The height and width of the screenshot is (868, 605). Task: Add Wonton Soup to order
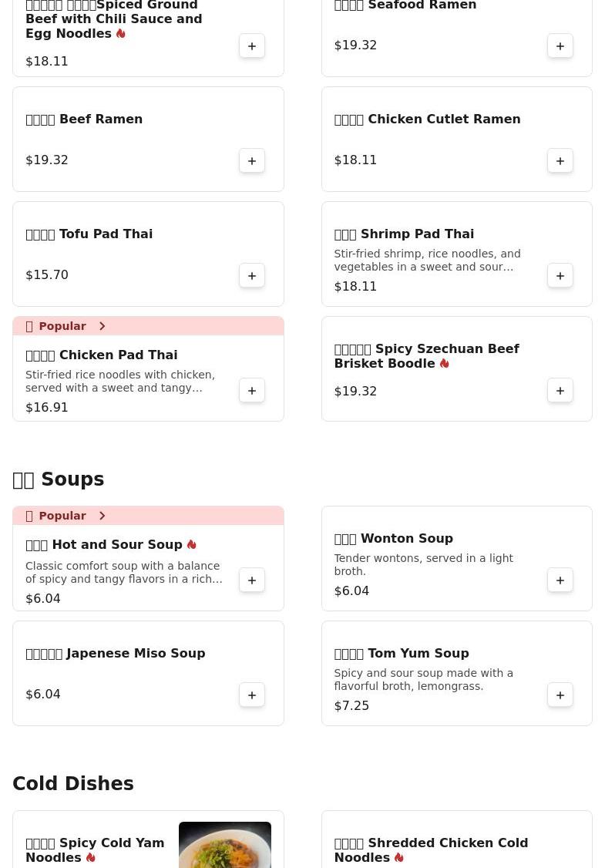point(560,580)
